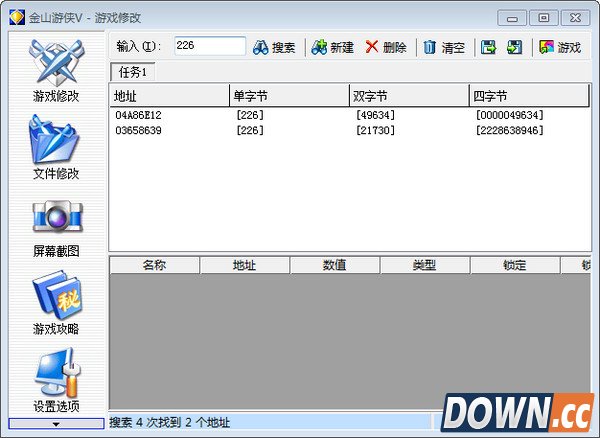Click the 锁定 column header
This screenshot has height=438, width=600.
point(515,265)
